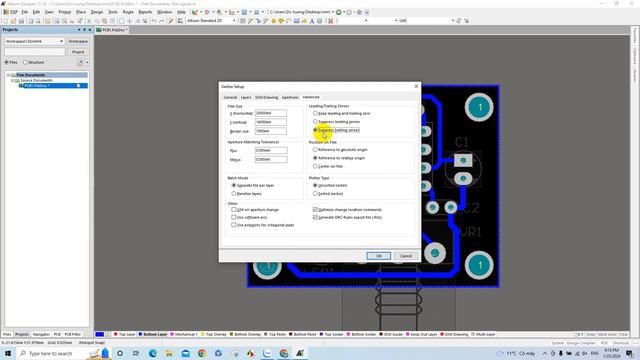Open the Route menu
The height and width of the screenshot is (360, 640).
pos(128,12)
